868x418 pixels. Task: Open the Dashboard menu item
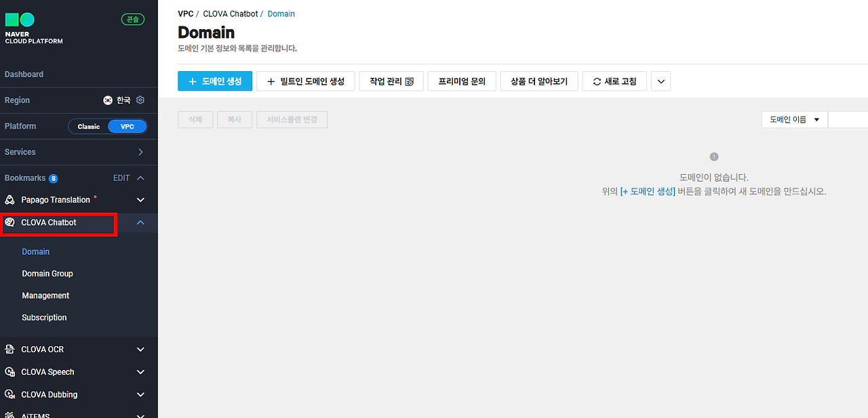[24, 75]
